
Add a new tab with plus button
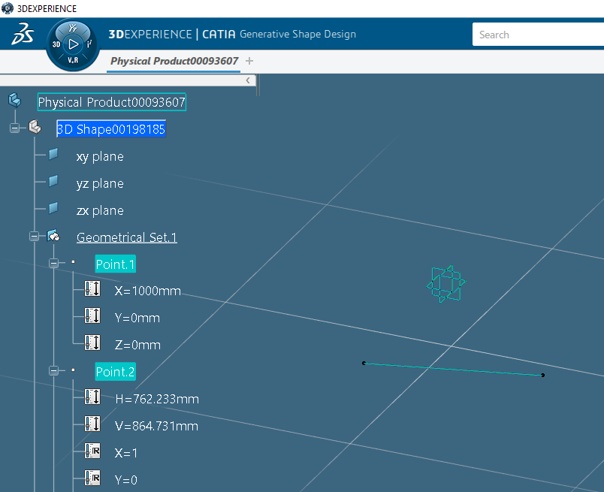tap(249, 61)
